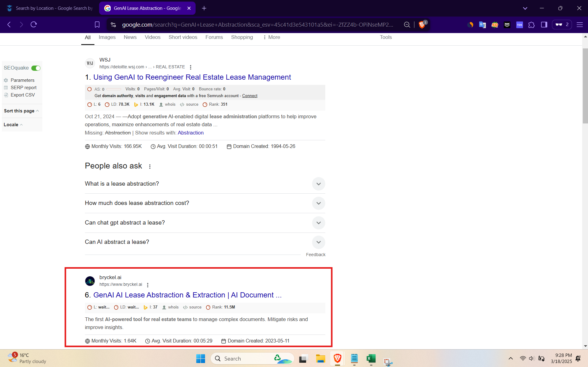Image resolution: width=588 pixels, height=367 pixels.
Task: Open Brave Shields icon
Action: point(422,25)
